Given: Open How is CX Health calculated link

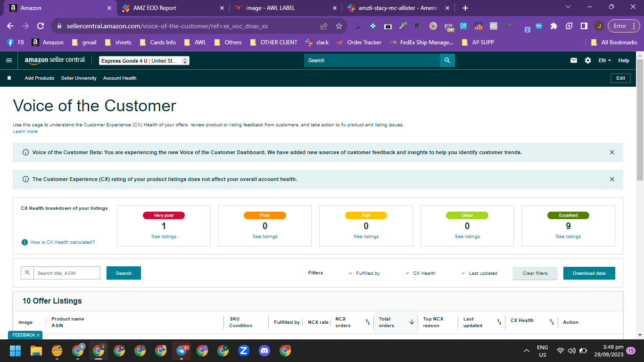Looking at the screenshot, I should [63, 242].
